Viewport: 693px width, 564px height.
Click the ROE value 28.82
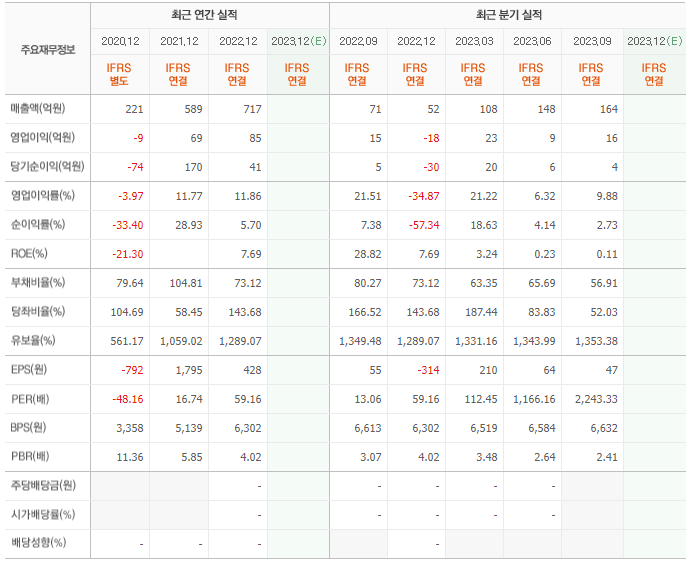(368, 255)
